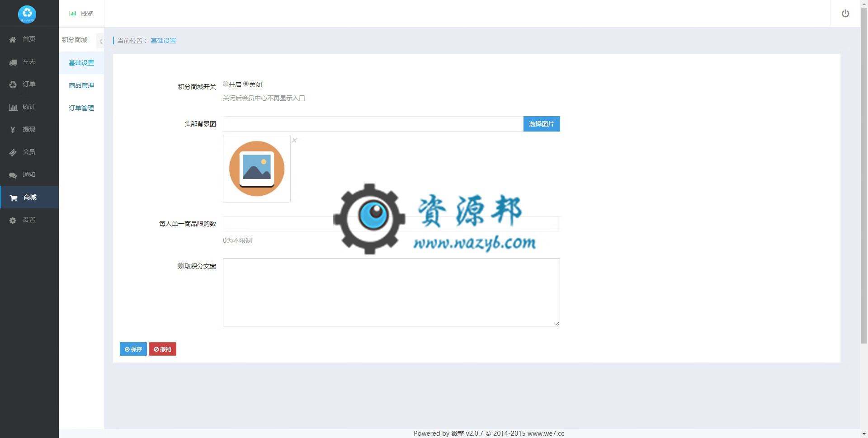Image resolution: width=868 pixels, height=438 pixels.
Task: Select the 关闭 radio button
Action: pos(246,84)
